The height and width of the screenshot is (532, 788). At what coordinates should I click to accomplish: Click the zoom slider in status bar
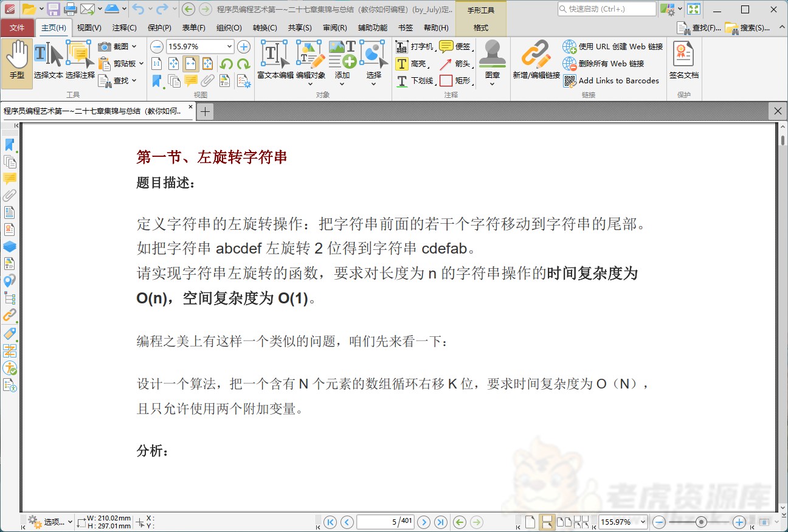pos(701,522)
